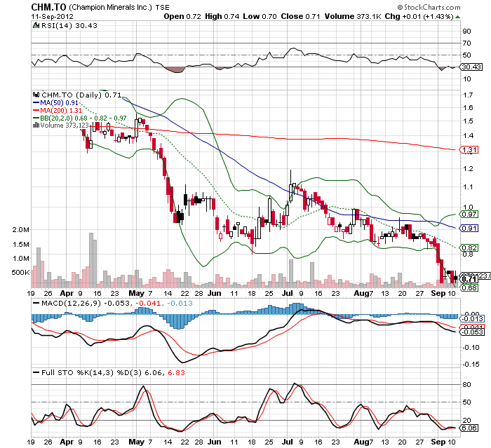Click the green 0.68 lower band price tag
This screenshot has height=448, width=491.
click(x=469, y=287)
